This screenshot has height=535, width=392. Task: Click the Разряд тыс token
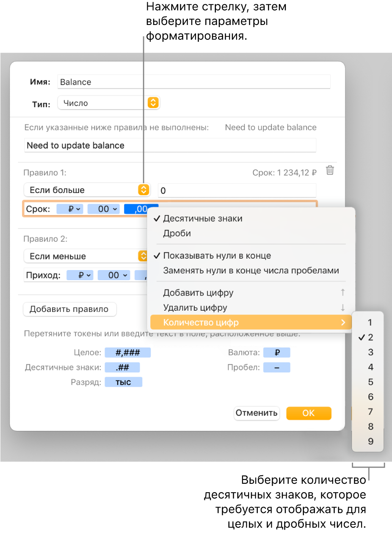tap(124, 382)
